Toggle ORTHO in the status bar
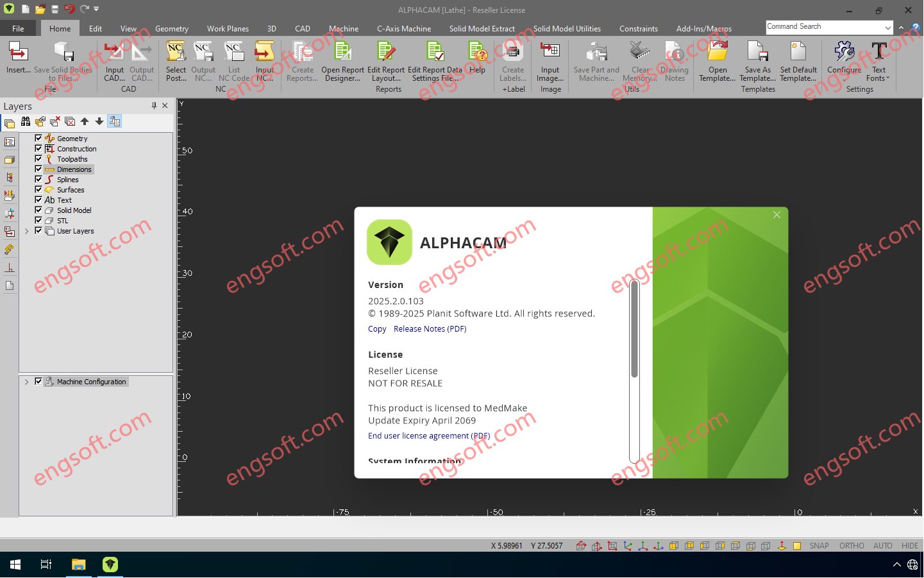 (852, 546)
